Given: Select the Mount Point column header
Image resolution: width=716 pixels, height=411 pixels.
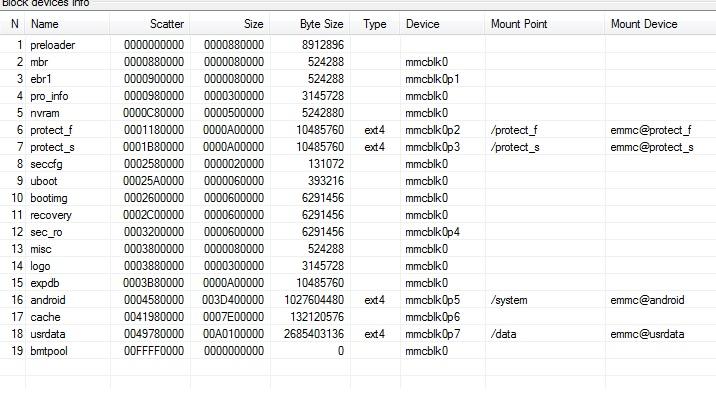Looking at the screenshot, I should (545, 24).
